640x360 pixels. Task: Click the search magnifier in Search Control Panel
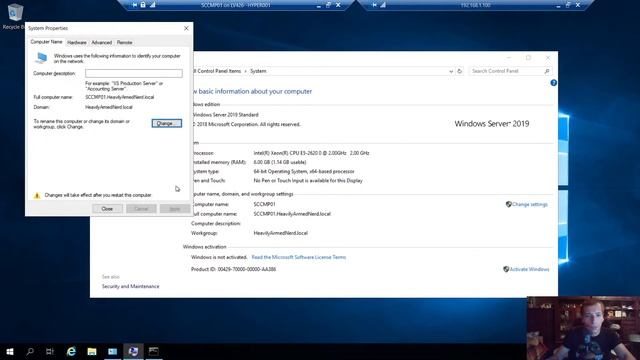pos(547,71)
